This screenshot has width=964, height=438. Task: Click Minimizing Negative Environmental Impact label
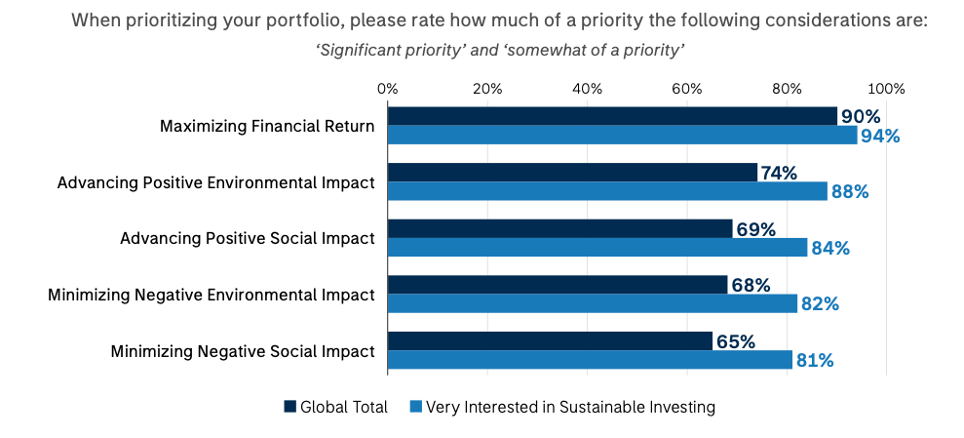coord(211,294)
